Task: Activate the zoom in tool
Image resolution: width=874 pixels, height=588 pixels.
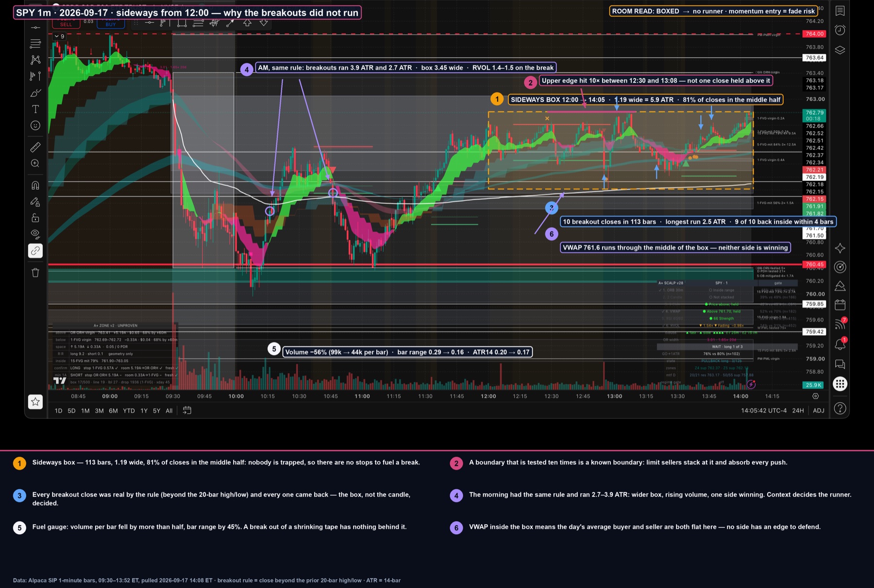Action: tap(35, 163)
